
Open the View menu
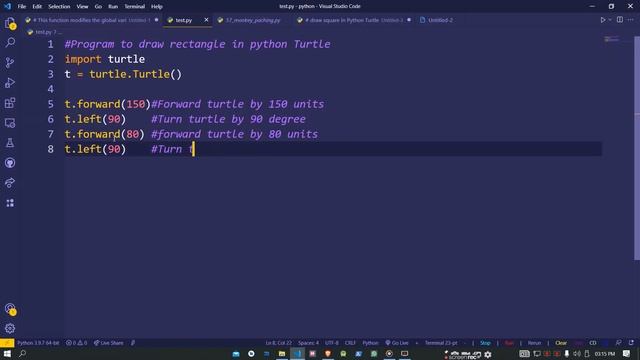click(82, 7)
